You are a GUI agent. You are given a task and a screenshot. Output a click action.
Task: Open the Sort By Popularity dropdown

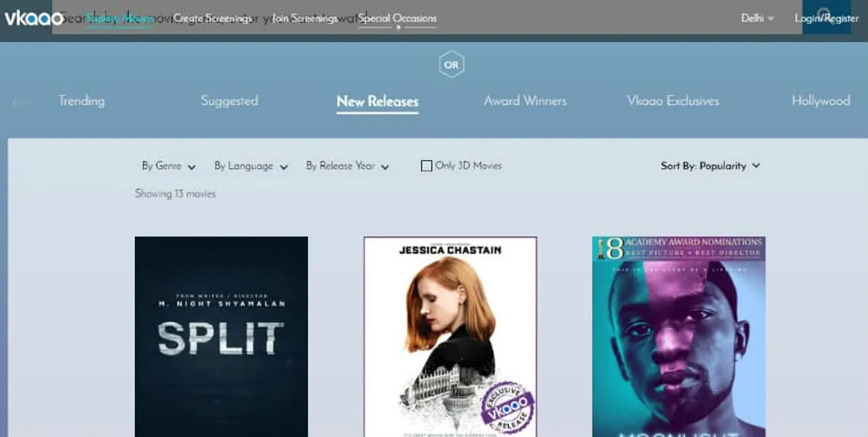tap(711, 166)
